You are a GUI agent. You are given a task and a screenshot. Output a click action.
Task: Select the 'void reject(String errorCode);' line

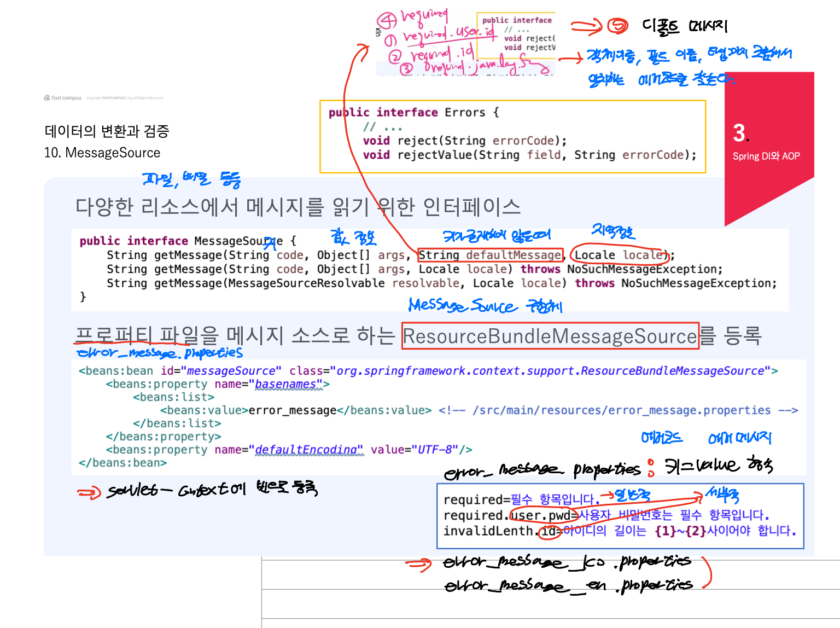(465, 141)
